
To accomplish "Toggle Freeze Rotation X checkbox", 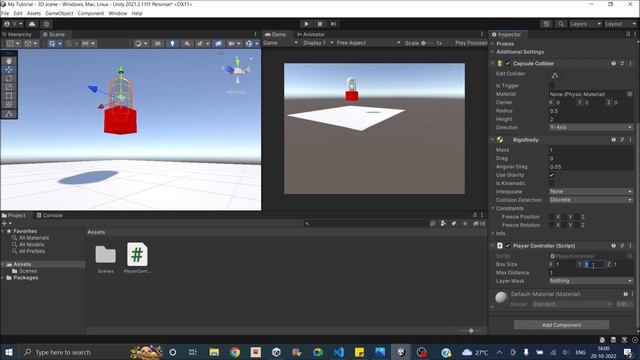I will pos(552,225).
